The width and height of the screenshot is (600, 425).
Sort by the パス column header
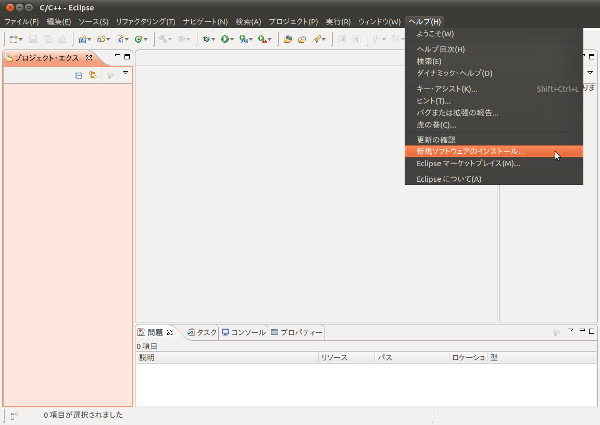412,357
